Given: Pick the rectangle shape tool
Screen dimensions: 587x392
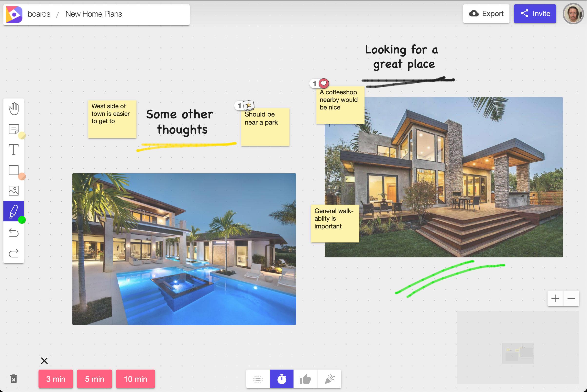Looking at the screenshot, I should point(14,170).
